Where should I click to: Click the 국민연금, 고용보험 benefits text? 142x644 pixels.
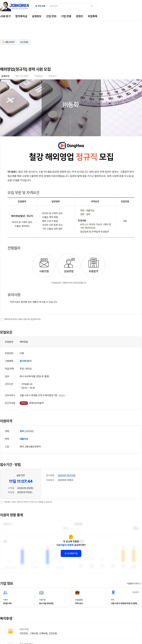click(x=38, y=633)
